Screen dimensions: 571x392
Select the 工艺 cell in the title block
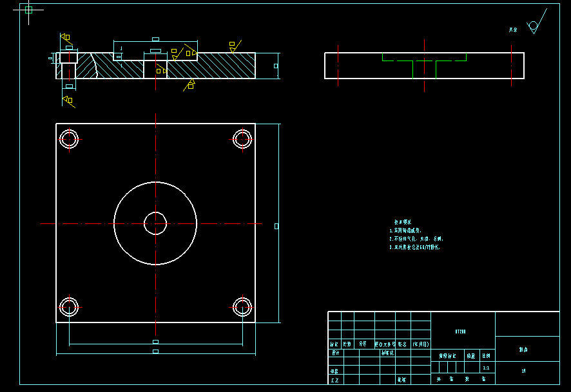click(x=335, y=380)
